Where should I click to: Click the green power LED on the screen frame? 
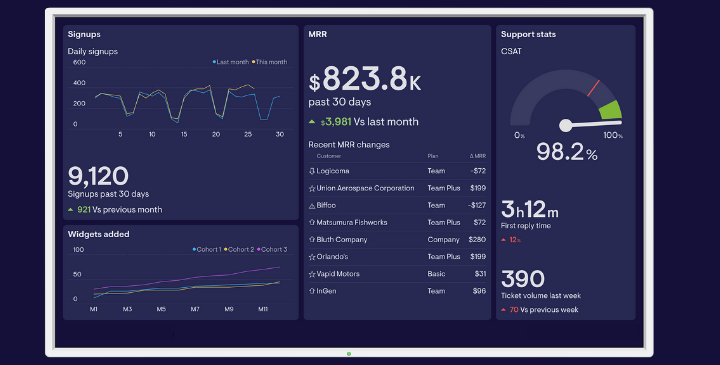349,354
